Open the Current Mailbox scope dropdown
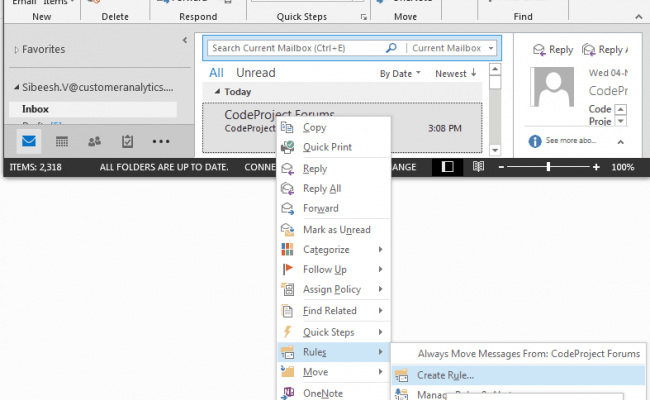The image size is (650, 400). [x=491, y=48]
